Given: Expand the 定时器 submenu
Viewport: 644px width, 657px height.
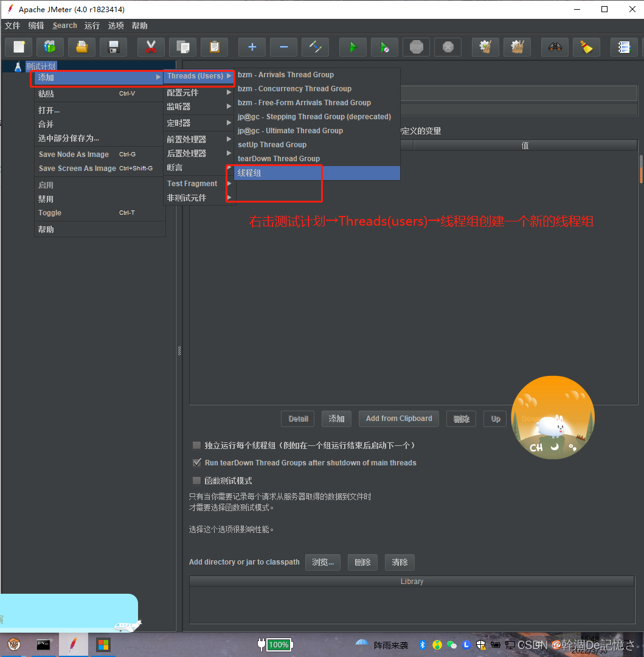Looking at the screenshot, I should pyautogui.click(x=199, y=123).
